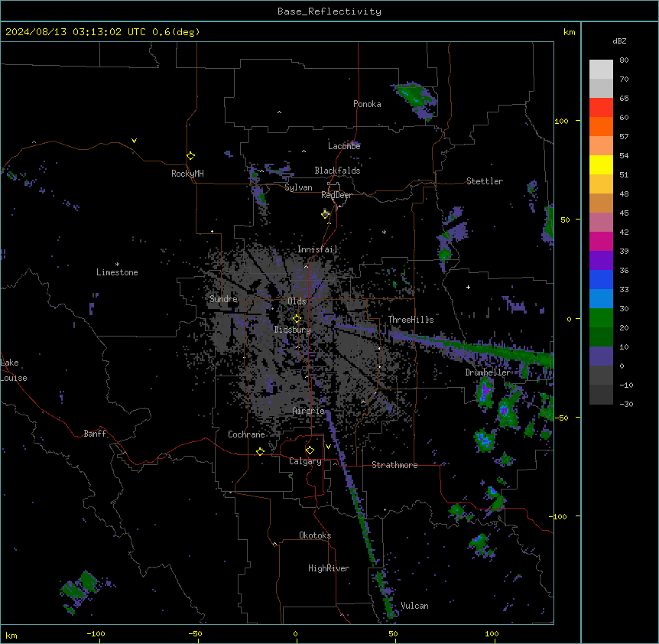Click the Cochrane label
This screenshot has width=659, height=644.
(x=246, y=434)
